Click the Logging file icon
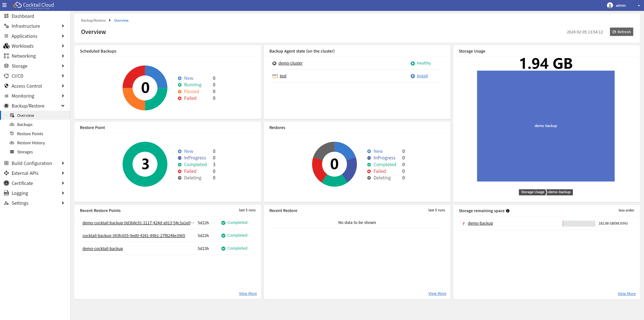Image resolution: width=644 pixels, height=320 pixels. pos(6,193)
